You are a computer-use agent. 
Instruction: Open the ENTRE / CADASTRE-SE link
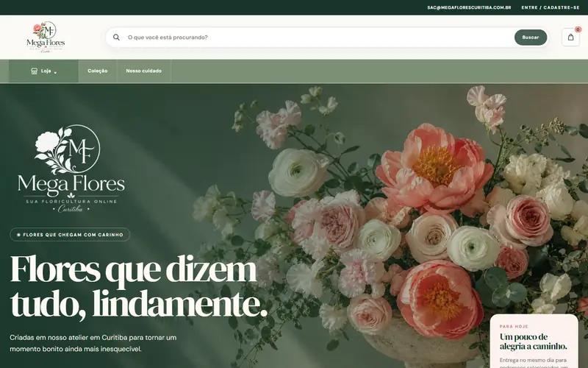coord(550,7)
